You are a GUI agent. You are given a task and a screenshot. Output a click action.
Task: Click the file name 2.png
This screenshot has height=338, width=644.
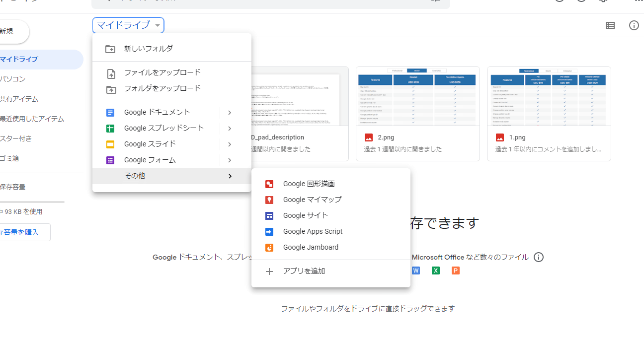pyautogui.click(x=386, y=137)
